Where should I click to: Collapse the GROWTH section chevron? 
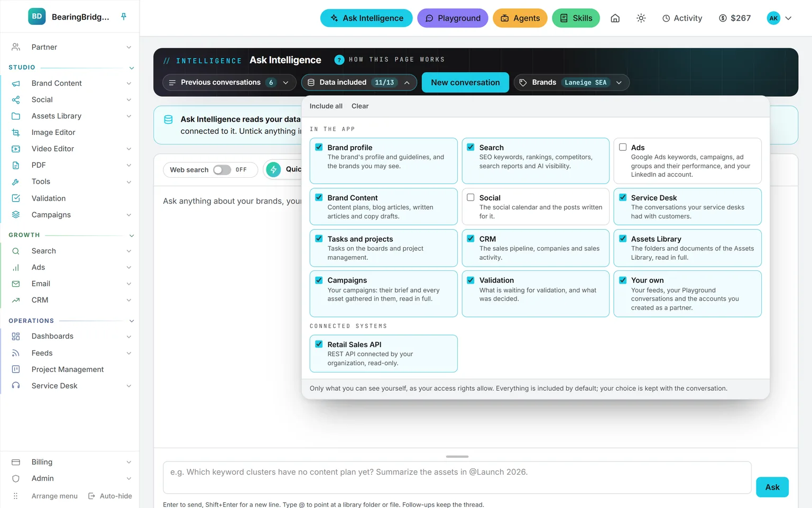coord(132,235)
